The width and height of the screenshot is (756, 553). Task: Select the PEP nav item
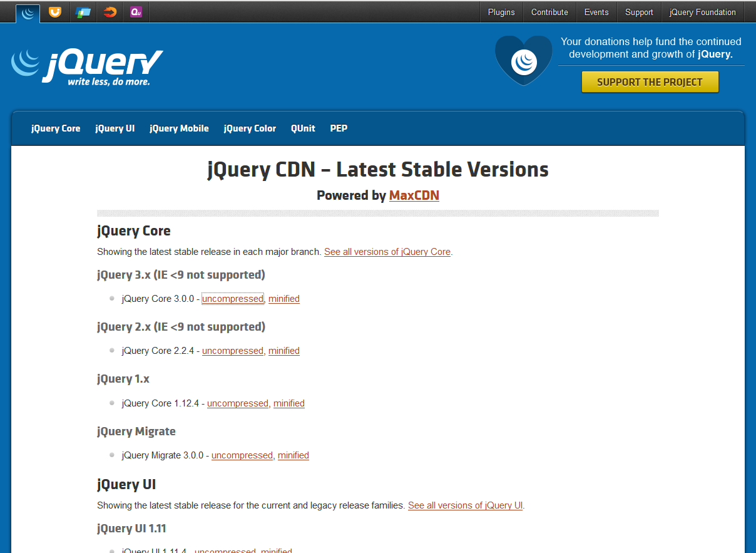point(339,128)
